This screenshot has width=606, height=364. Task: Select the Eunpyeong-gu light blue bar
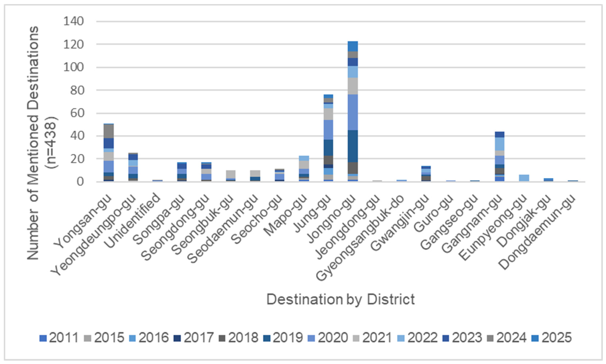point(524,178)
